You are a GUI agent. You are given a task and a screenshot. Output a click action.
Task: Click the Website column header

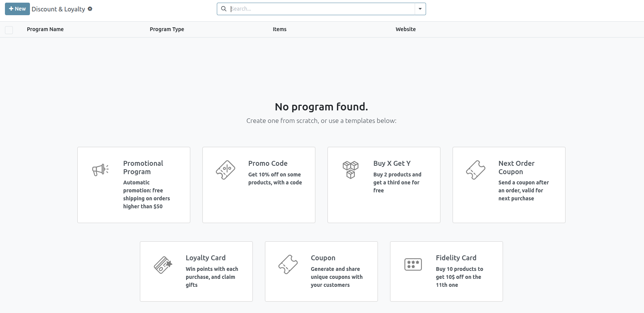pyautogui.click(x=406, y=29)
